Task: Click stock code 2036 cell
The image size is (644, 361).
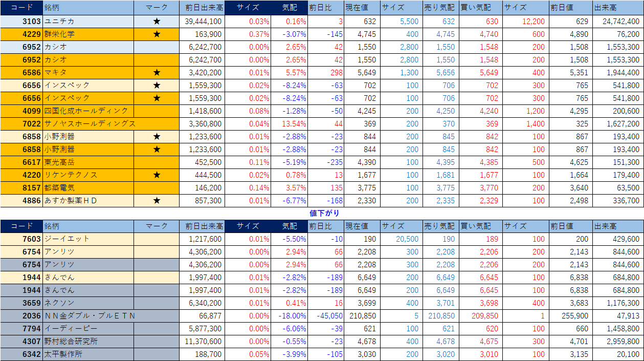Action: (x=20, y=316)
